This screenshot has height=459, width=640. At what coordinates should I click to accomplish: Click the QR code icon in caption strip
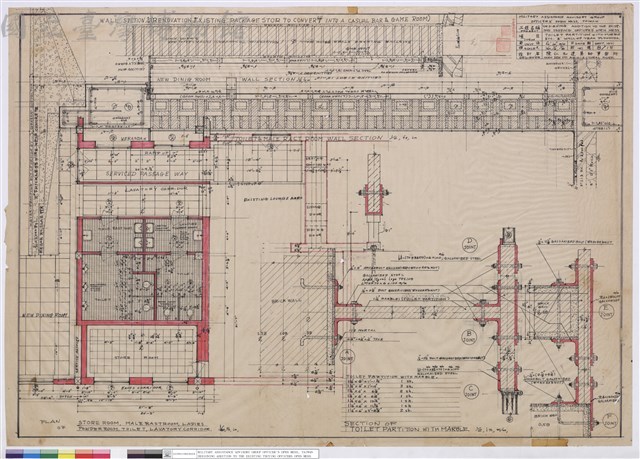(x=167, y=454)
